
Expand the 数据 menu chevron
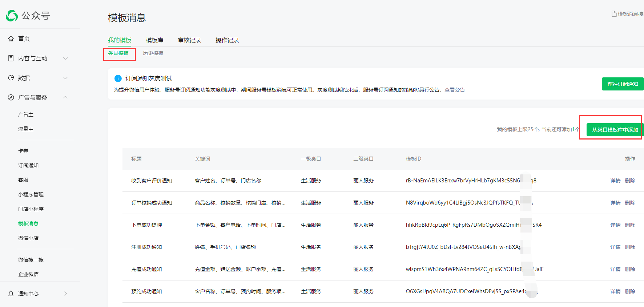click(x=65, y=78)
